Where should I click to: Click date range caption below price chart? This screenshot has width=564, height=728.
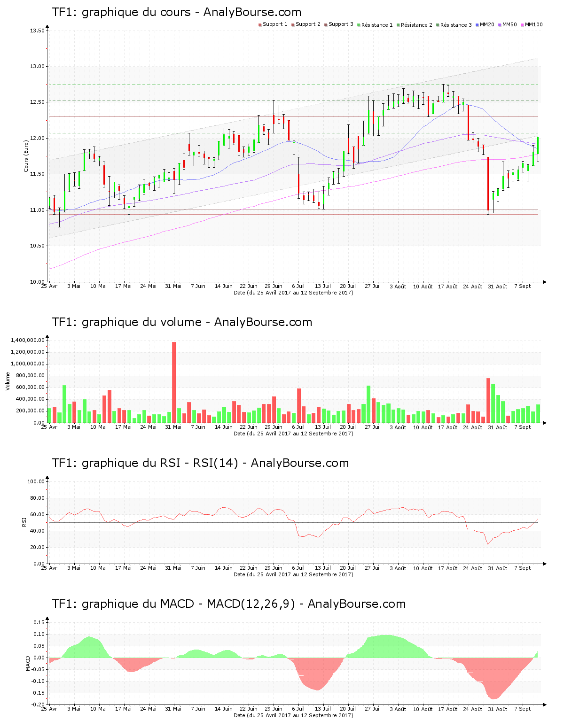293,293
